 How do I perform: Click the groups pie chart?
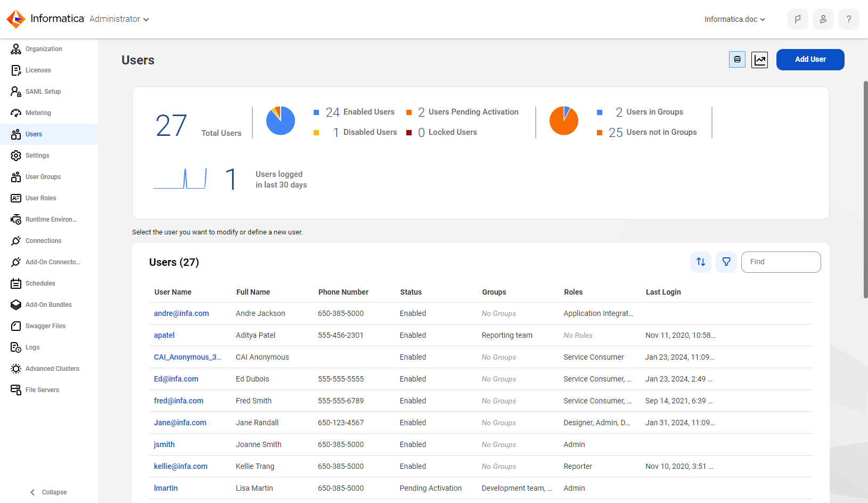(564, 120)
